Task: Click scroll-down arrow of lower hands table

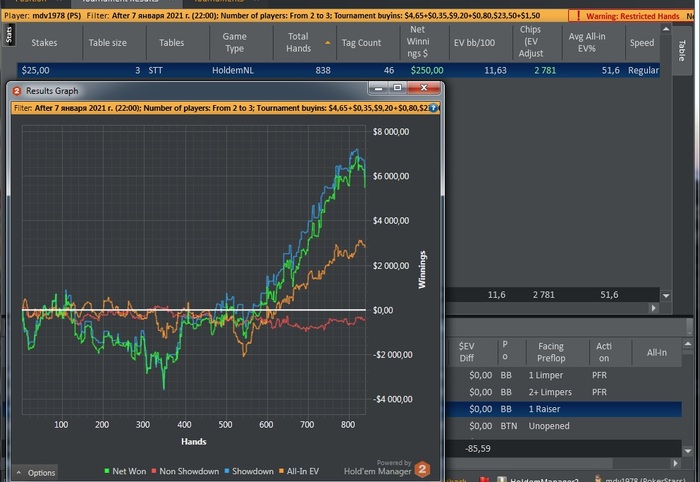Action: [x=688, y=451]
